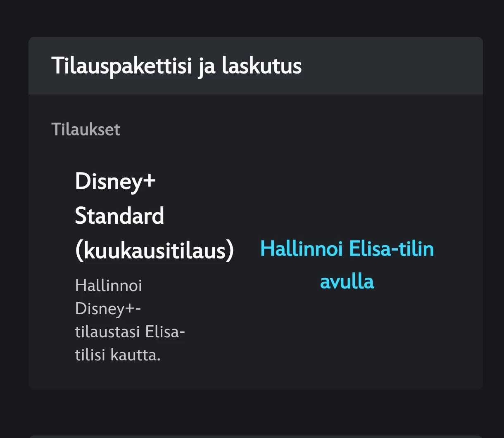504x438 pixels.
Task: Click the empty header bar right of laskutus
Action: 392,66
